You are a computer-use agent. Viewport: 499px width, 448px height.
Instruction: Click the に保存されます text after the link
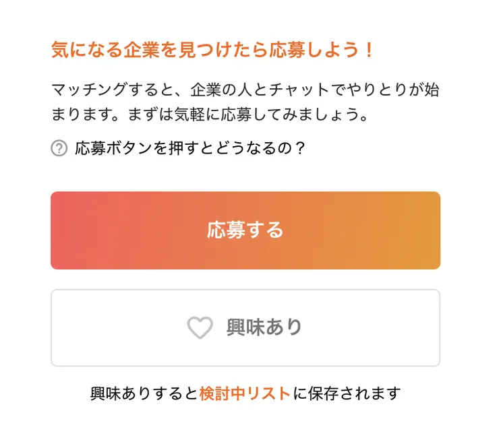pyautogui.click(x=346, y=393)
